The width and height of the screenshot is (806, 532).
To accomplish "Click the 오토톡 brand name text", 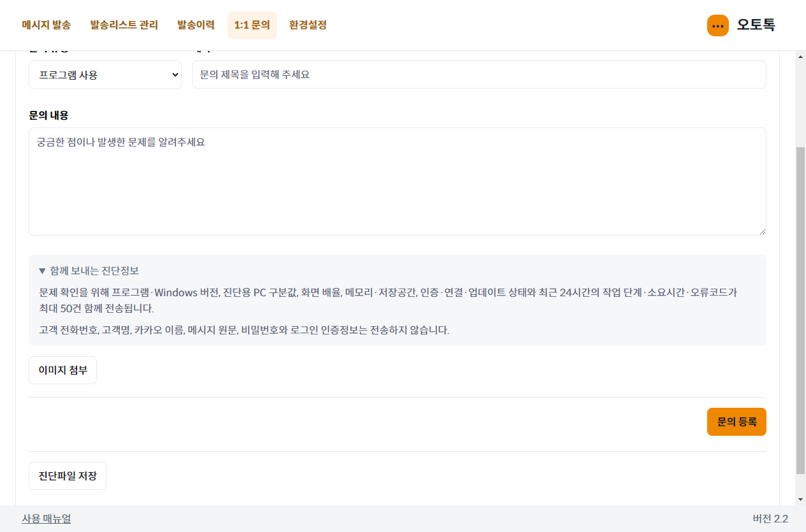I will coord(756,25).
